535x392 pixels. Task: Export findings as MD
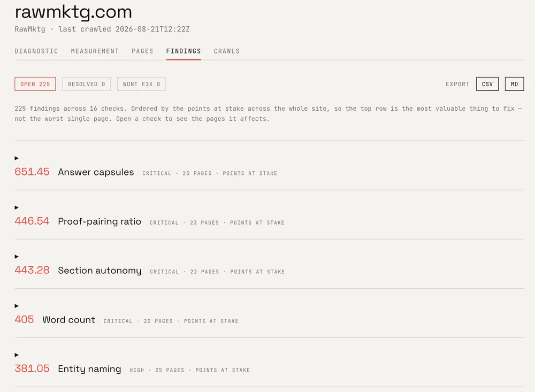[x=514, y=84]
